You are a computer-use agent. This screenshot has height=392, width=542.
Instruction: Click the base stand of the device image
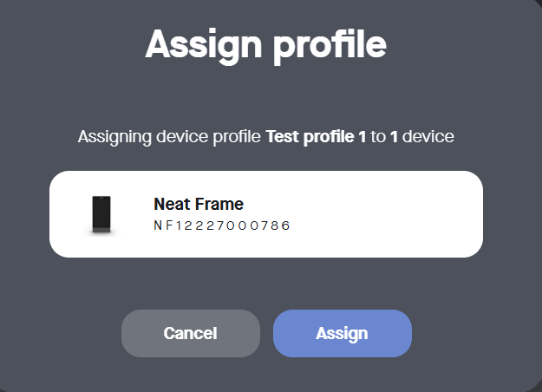tap(102, 231)
